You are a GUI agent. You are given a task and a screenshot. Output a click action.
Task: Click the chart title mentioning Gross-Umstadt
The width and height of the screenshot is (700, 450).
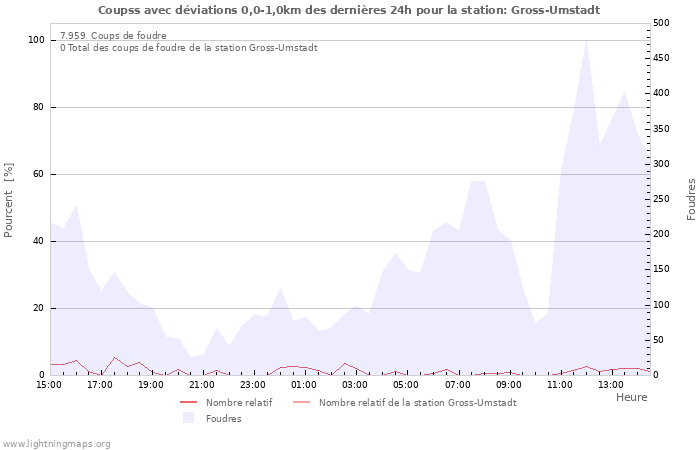coord(349,10)
